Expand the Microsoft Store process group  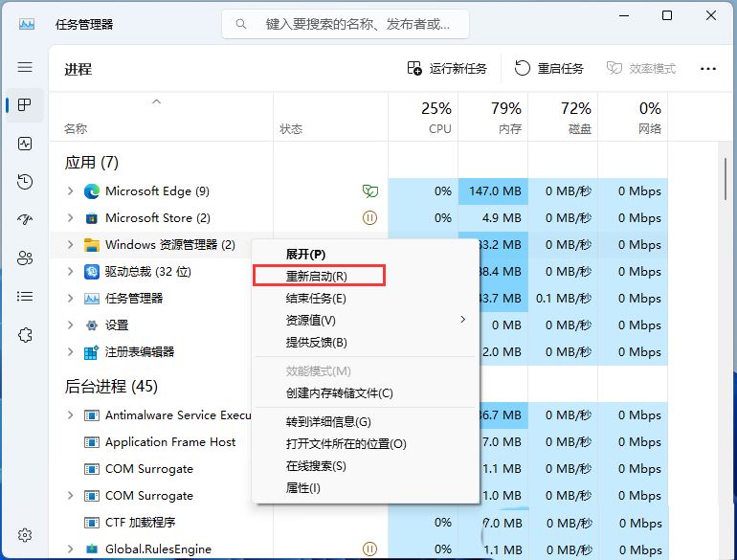click(x=70, y=218)
